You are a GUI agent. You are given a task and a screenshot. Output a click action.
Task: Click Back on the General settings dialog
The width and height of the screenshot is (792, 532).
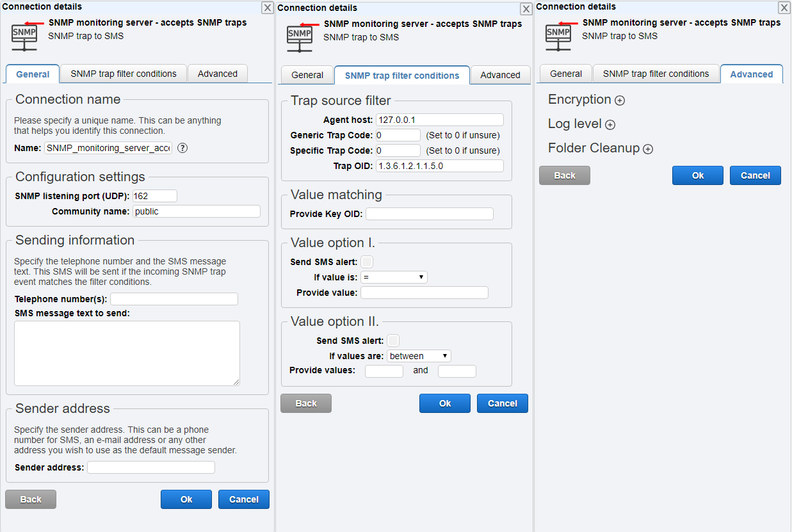point(30,499)
